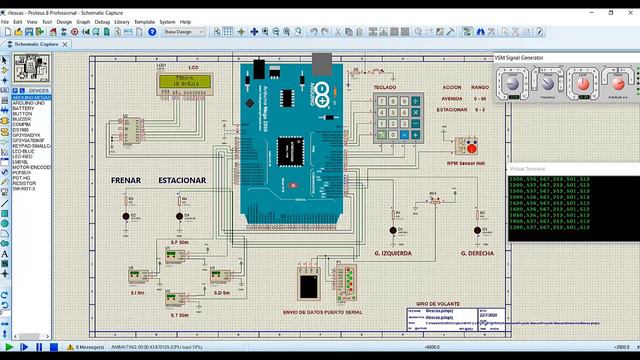Click the Undo arrow icon
Screen dimensions: 640x360
pyautogui.click(x=313, y=32)
